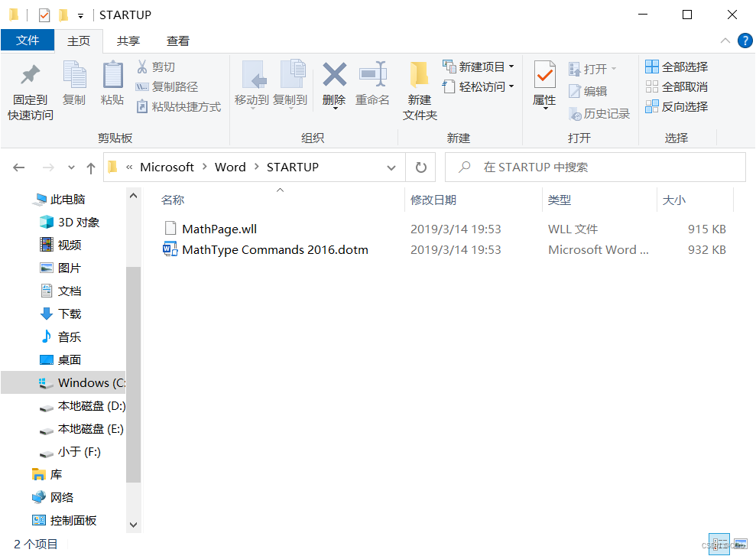Image resolution: width=756 pixels, height=556 pixels.
Task: Click the quick access toolbar New Folder icon
Action: pos(63,15)
